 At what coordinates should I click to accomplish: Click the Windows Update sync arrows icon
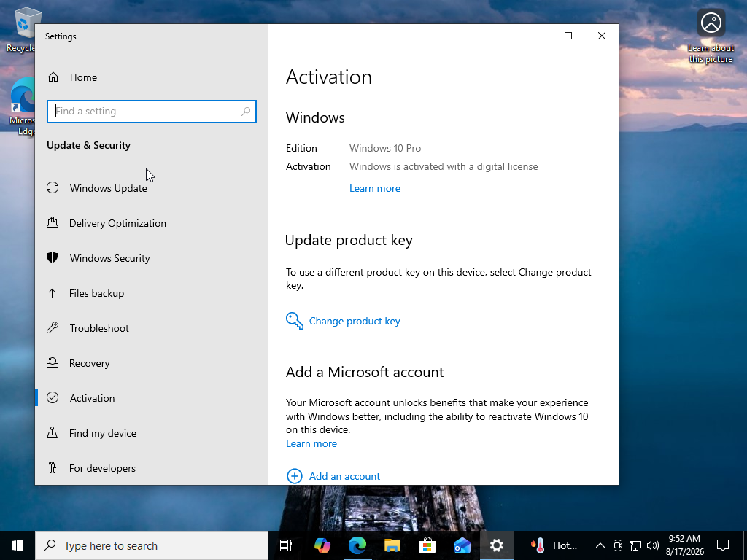[53, 187]
